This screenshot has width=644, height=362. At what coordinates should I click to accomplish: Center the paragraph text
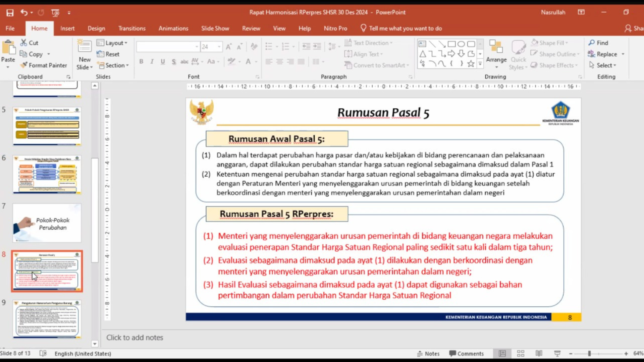click(279, 62)
